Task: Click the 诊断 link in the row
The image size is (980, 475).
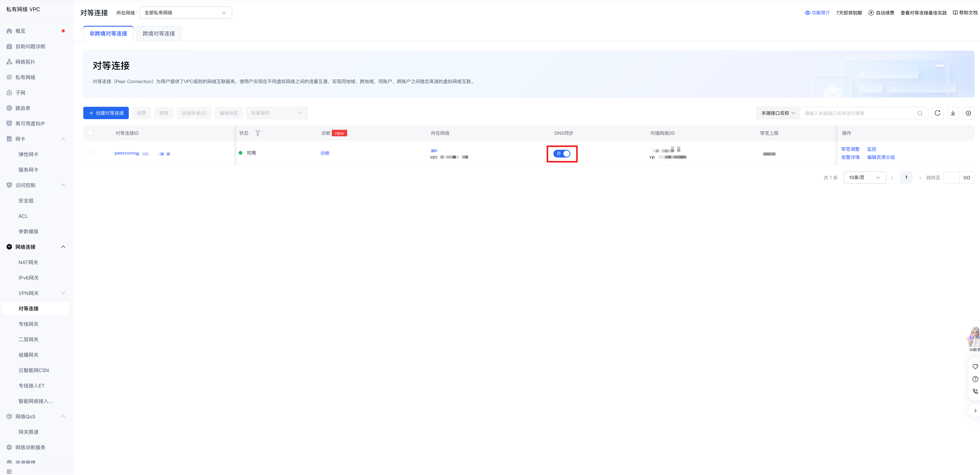Action: pyautogui.click(x=325, y=153)
